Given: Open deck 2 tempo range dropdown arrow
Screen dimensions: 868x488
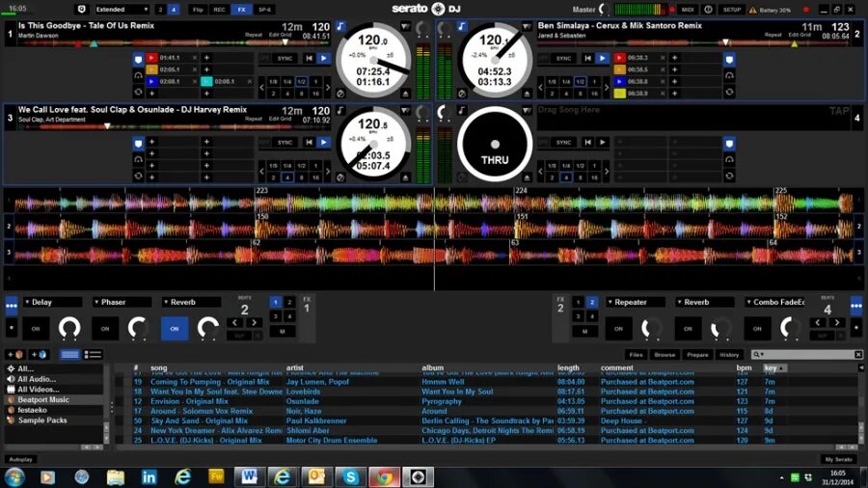Looking at the screenshot, I should pyautogui.click(x=527, y=26).
